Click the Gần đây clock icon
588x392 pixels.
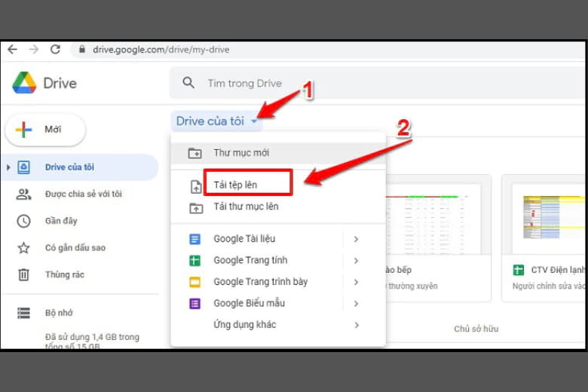point(23,221)
